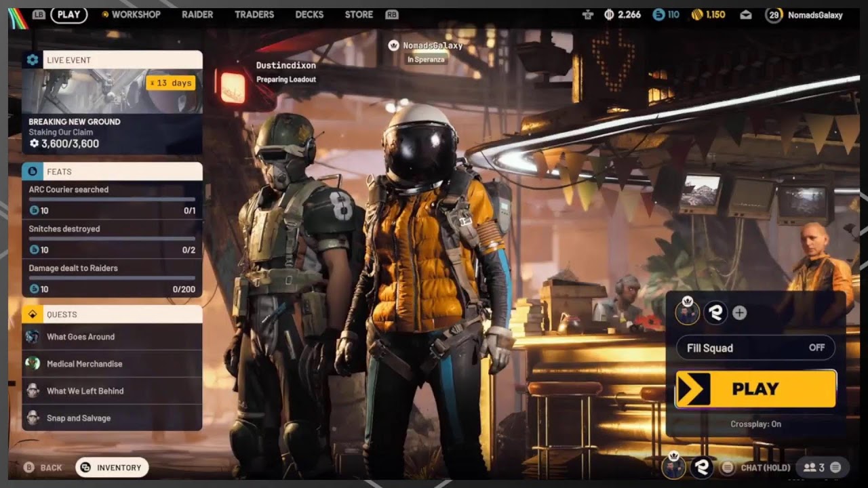Go to the TRADERS tab
Image resolution: width=868 pixels, height=488 pixels.
coord(254,14)
